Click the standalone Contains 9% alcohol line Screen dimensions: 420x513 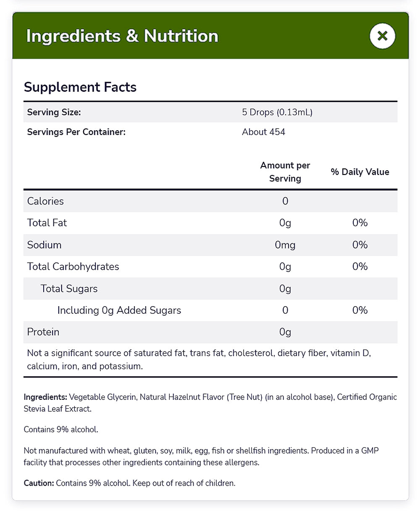coord(61,429)
